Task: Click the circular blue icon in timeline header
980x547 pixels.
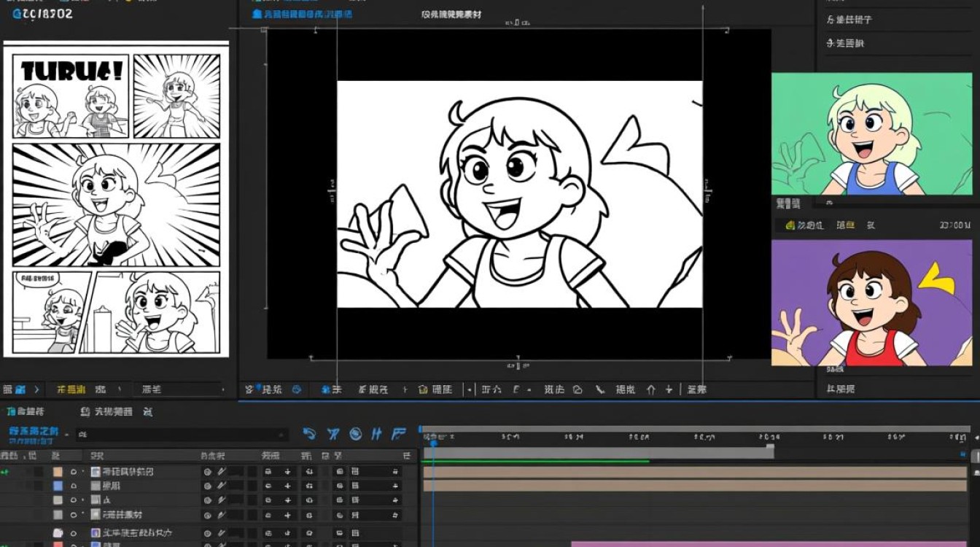Action: coord(356,434)
